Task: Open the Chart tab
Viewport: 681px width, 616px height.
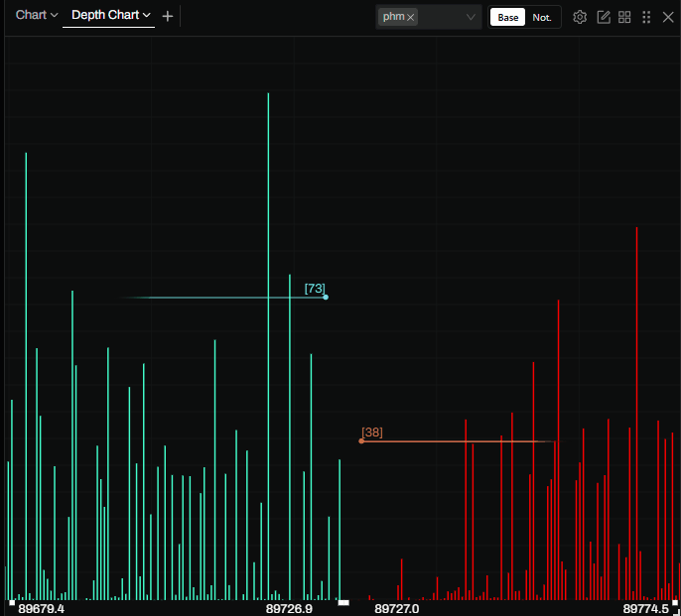Action: pyautogui.click(x=37, y=15)
